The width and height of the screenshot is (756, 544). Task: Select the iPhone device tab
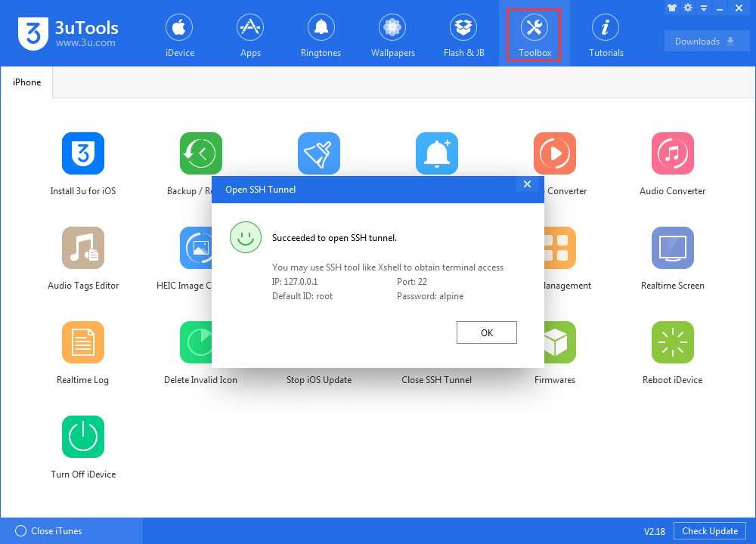coord(27,82)
